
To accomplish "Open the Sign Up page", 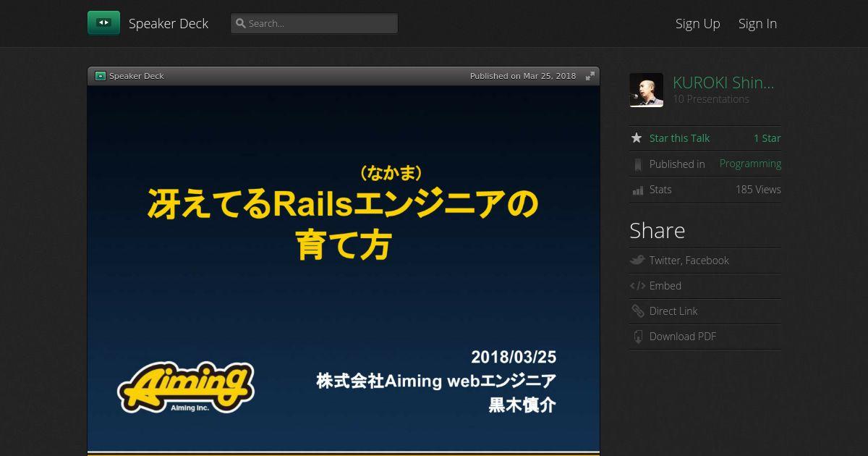I will click(x=698, y=23).
